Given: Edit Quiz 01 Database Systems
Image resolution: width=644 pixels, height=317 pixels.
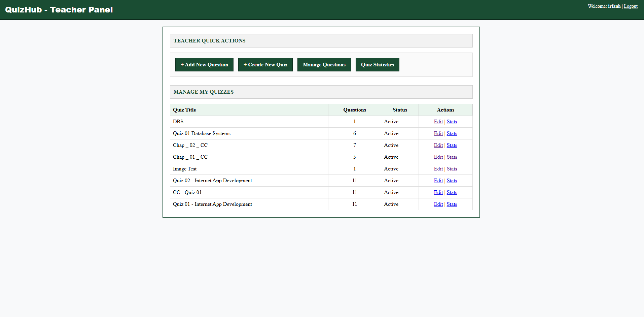Looking at the screenshot, I should coord(438,133).
